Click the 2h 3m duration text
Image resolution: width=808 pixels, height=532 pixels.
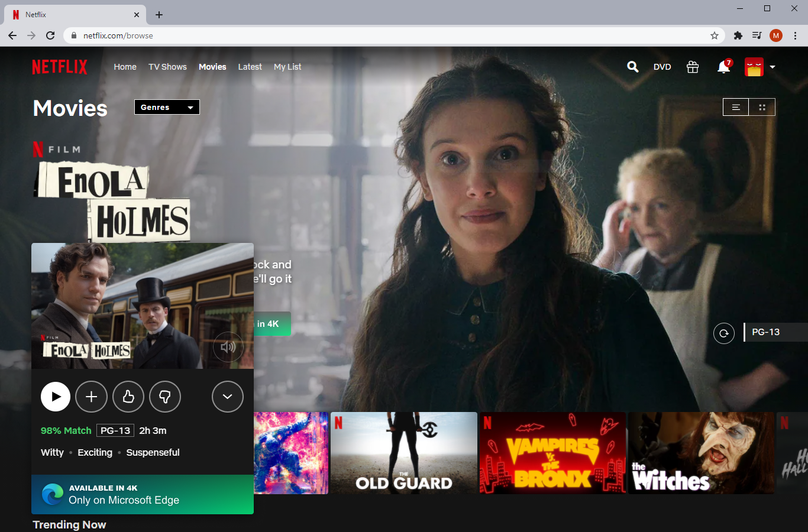153,430
